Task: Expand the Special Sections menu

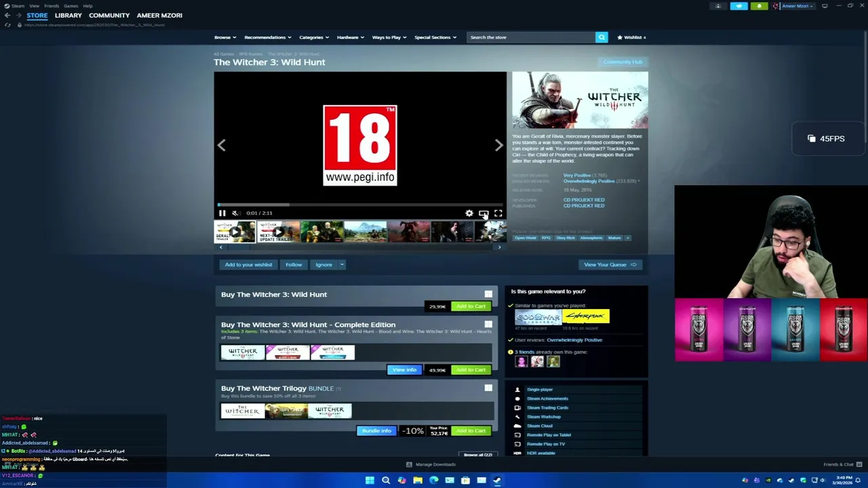Action: click(435, 37)
